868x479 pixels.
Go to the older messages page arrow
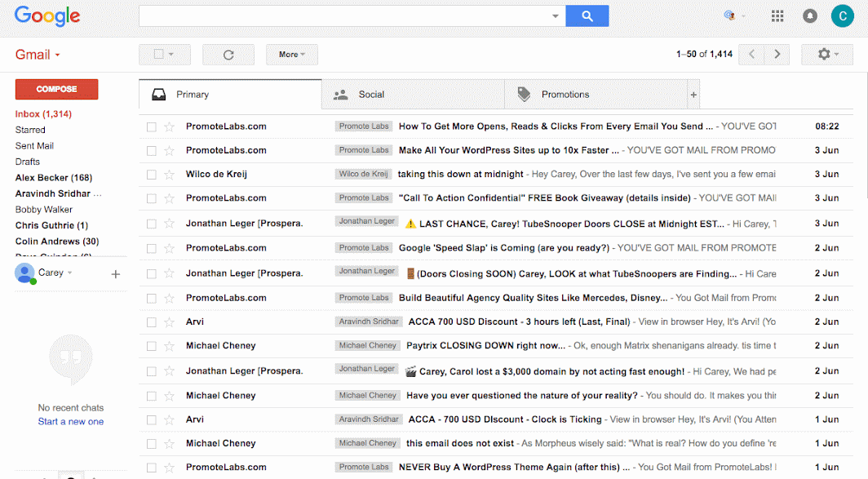[777, 55]
